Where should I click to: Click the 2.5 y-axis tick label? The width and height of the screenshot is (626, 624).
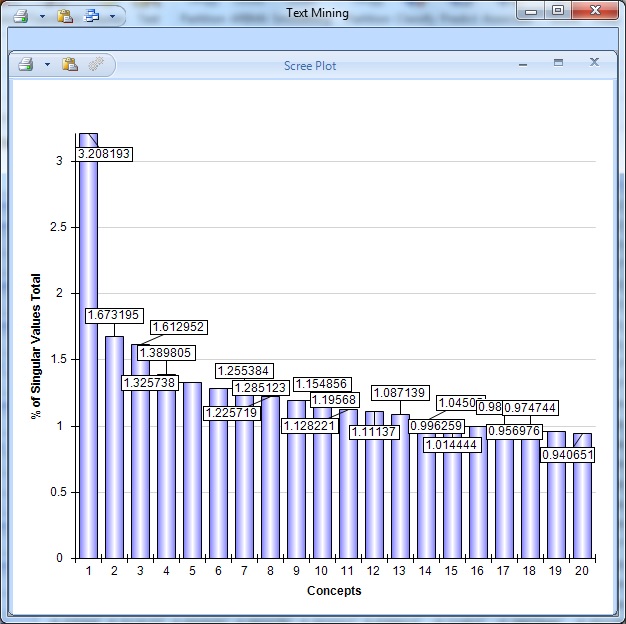(58, 227)
